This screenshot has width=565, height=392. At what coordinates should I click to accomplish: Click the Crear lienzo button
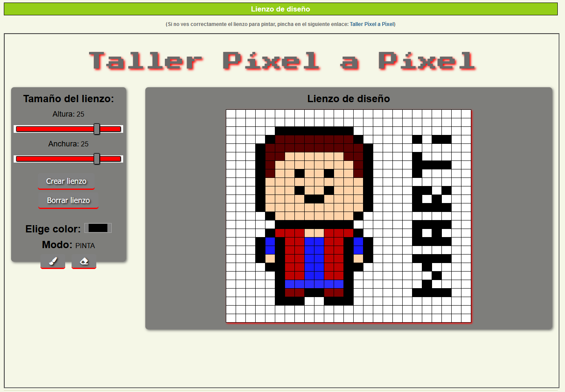66,181
